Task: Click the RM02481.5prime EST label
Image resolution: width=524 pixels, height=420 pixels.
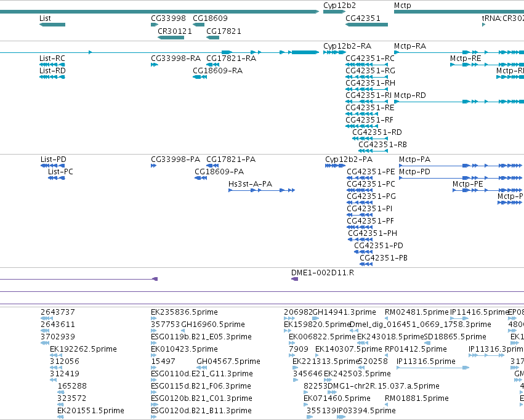Action: tap(417, 312)
